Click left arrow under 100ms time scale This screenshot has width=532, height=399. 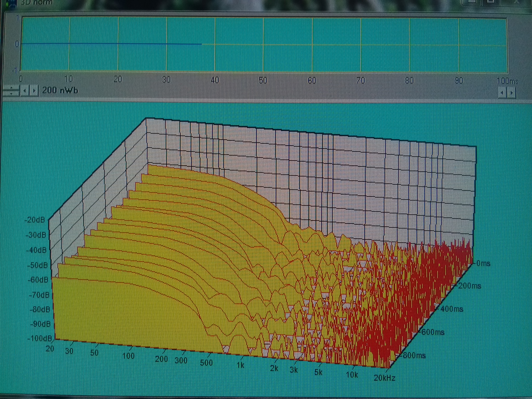coord(502,93)
